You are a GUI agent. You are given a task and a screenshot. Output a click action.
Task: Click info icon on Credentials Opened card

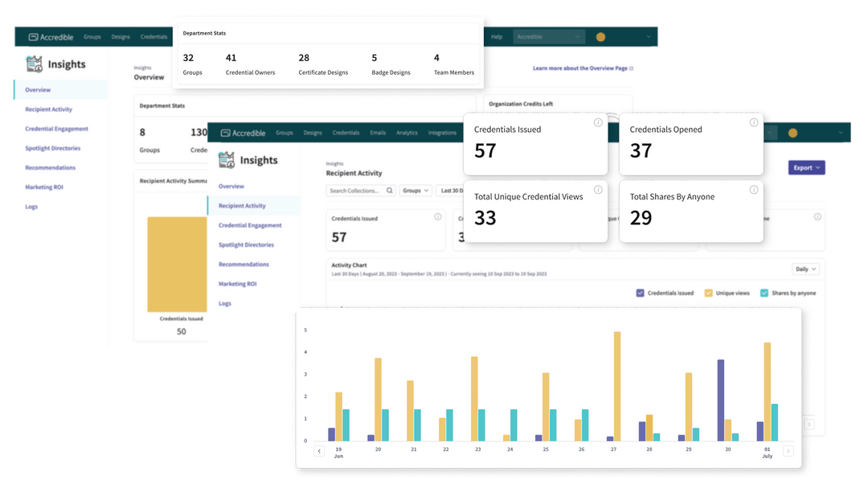753,122
